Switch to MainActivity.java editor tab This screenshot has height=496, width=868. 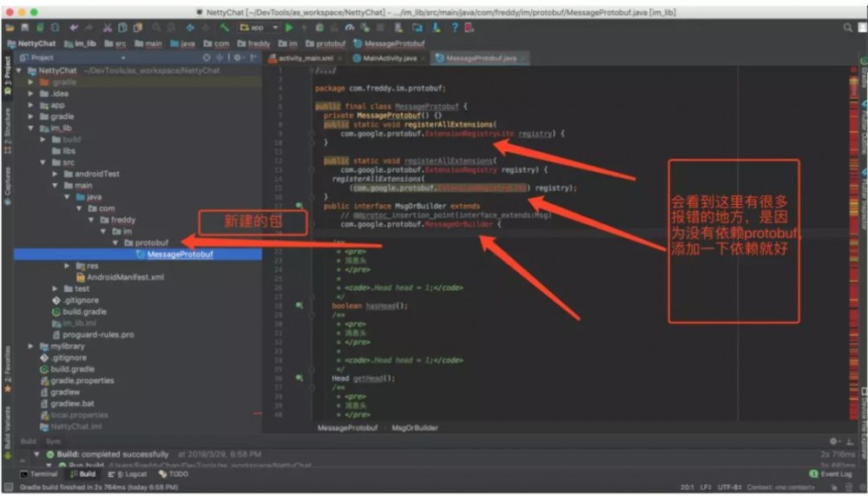click(x=389, y=57)
